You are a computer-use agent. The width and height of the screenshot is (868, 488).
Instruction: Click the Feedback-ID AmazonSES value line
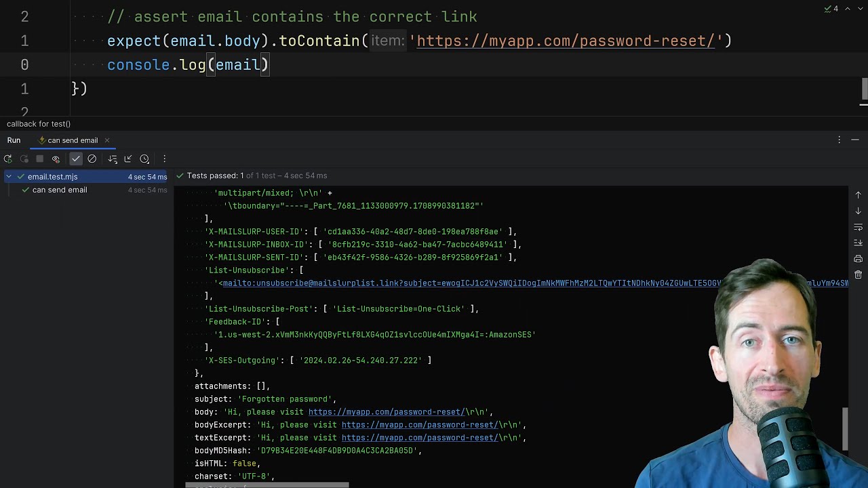375,335
